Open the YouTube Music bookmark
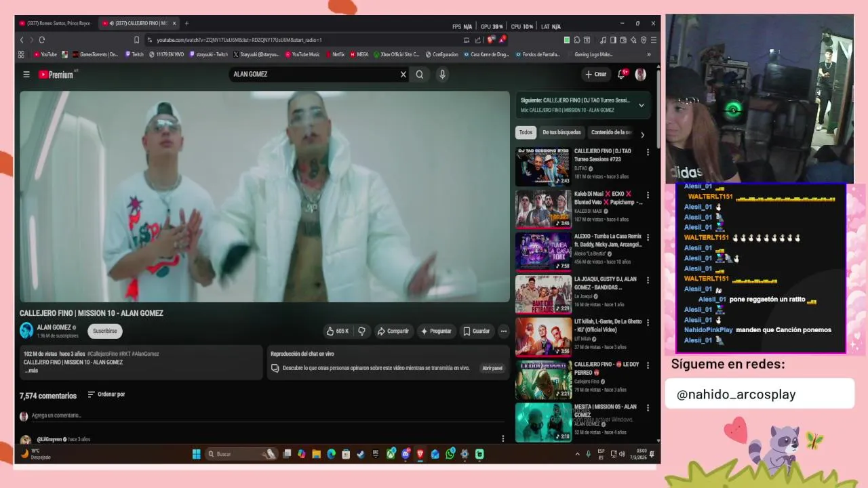This screenshot has height=488, width=868. coord(302,55)
